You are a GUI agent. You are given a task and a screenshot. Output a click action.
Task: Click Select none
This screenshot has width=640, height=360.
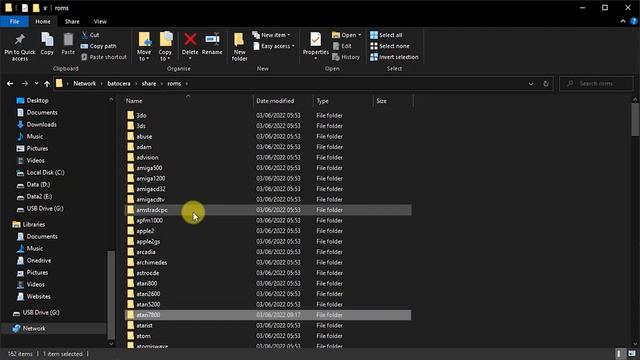tap(390, 46)
